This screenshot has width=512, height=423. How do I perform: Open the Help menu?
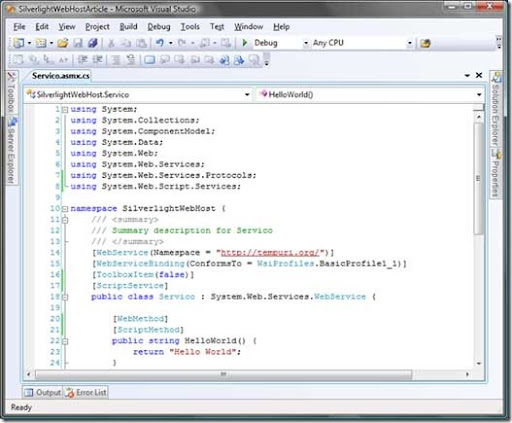(x=281, y=27)
